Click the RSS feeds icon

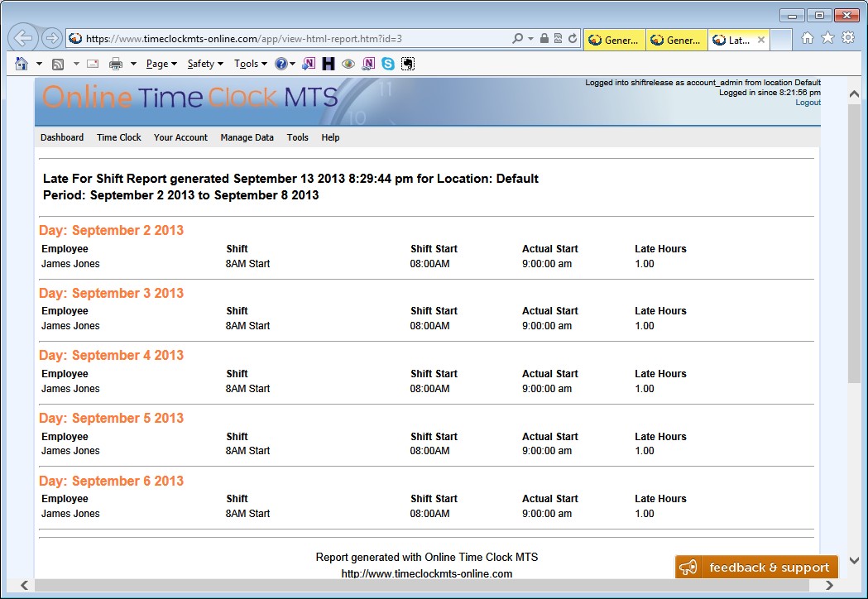pos(58,65)
